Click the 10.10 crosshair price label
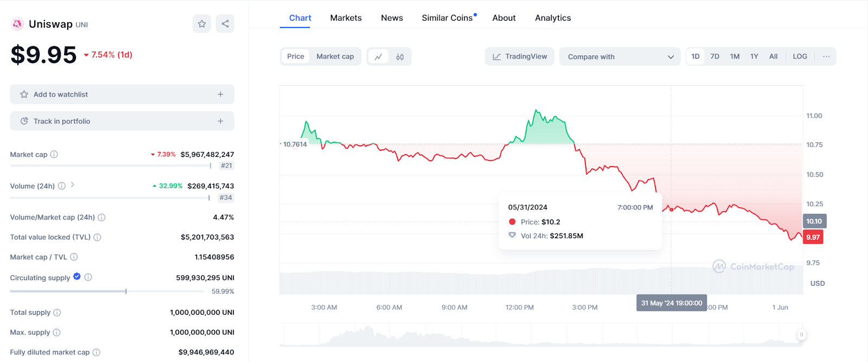 coord(814,221)
